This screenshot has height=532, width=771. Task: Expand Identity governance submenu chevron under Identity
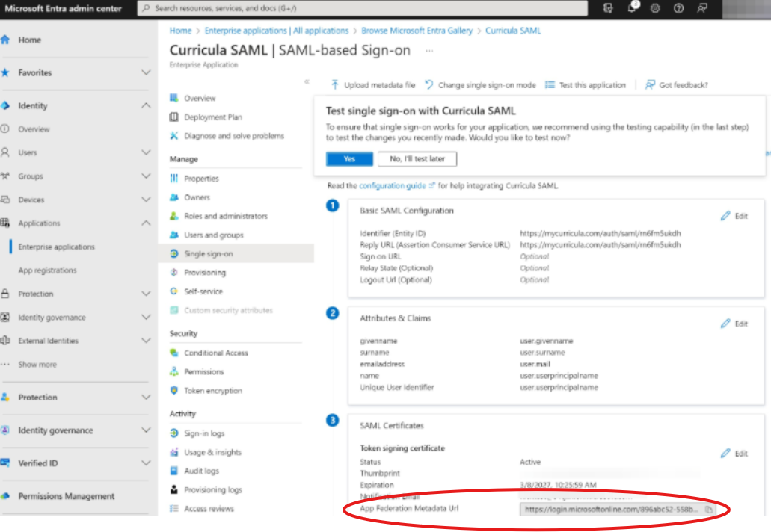[x=146, y=317]
